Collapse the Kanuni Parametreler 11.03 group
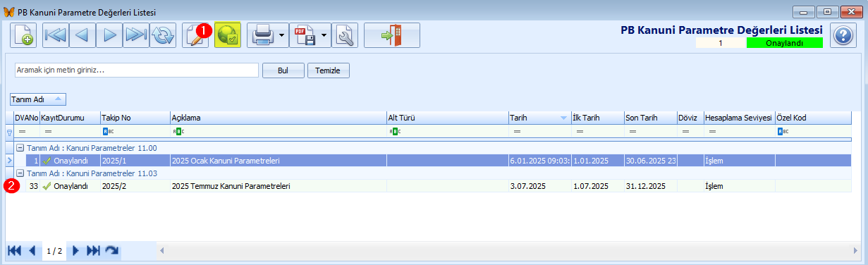This screenshot has height=265, width=868. (20, 173)
